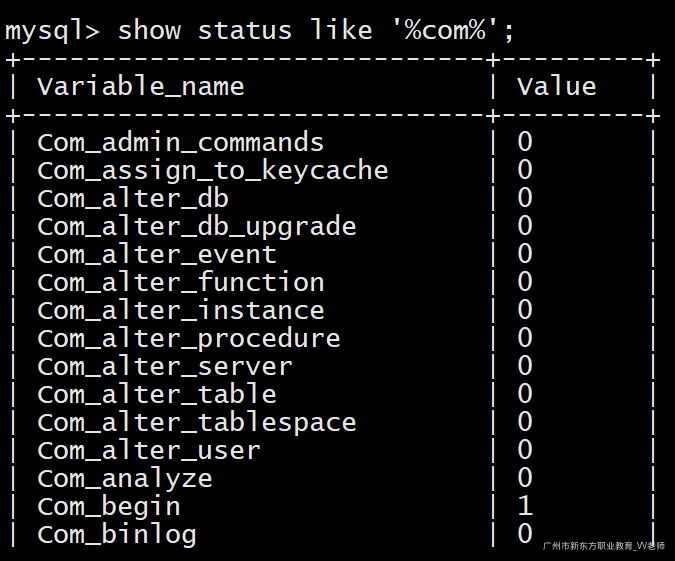Select the Com_alter_user variable

click(x=149, y=451)
